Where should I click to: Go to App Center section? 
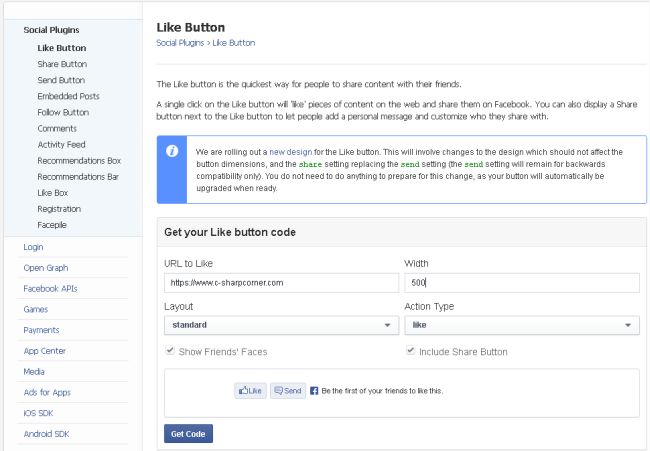[45, 351]
